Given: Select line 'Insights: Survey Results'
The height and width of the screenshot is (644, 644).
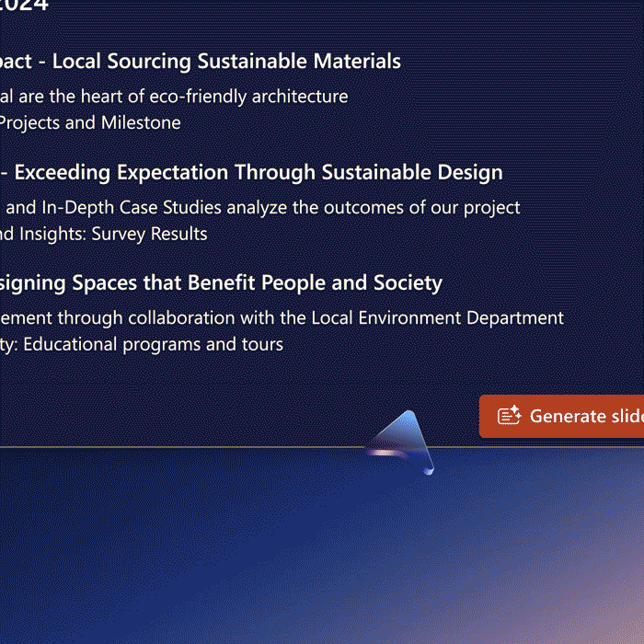Looking at the screenshot, I should (x=113, y=234).
